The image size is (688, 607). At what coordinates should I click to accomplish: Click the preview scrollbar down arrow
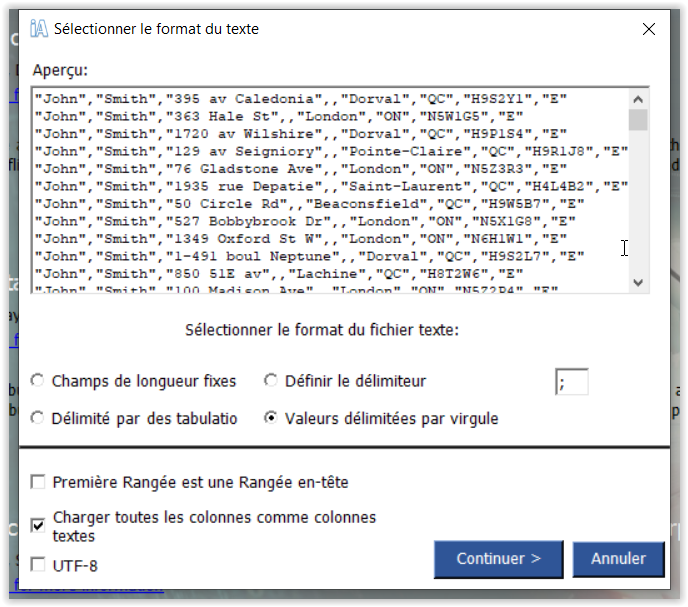coord(638,282)
